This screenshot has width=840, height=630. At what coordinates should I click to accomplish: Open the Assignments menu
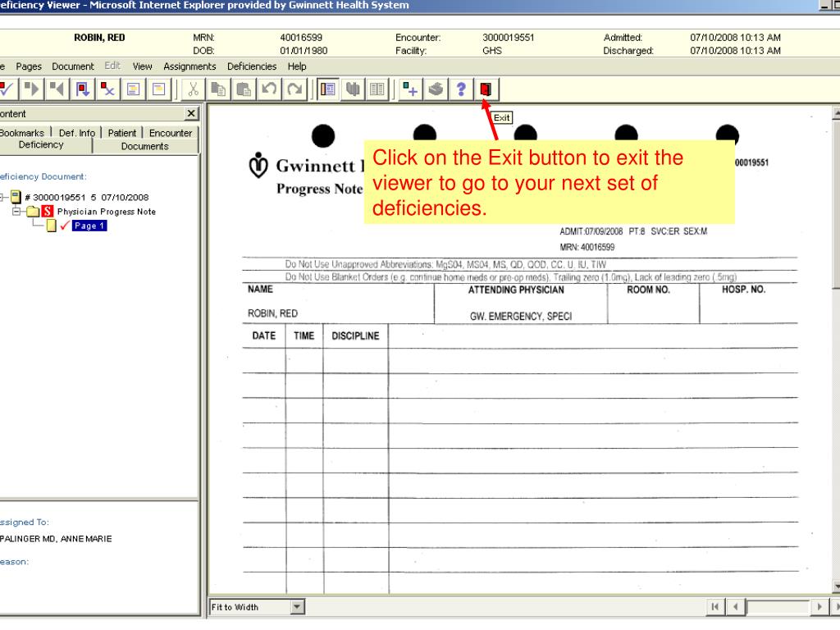189,66
